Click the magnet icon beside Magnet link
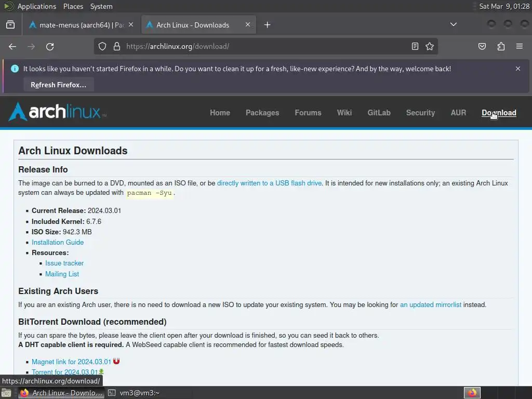Screen dimensions: 532x399 (116, 361)
